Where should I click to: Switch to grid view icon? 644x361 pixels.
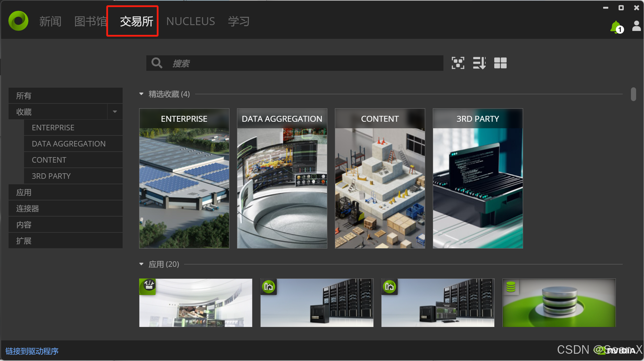point(500,63)
